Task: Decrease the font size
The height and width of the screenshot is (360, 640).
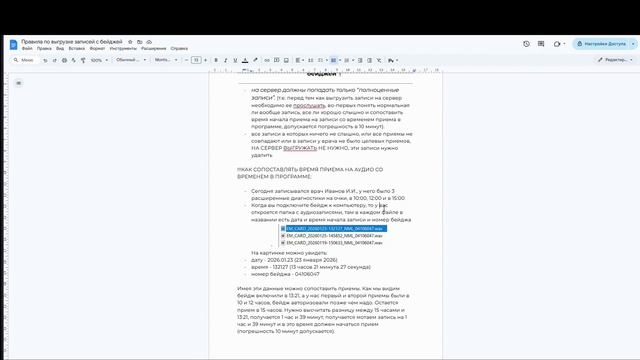Action: pos(187,60)
